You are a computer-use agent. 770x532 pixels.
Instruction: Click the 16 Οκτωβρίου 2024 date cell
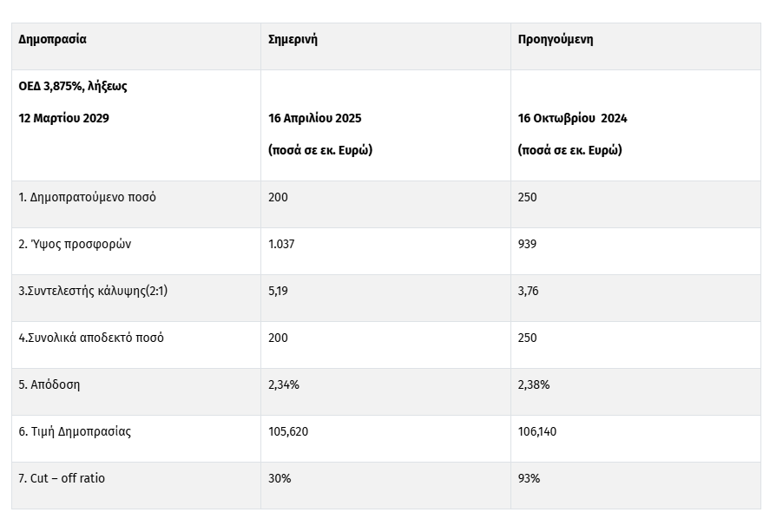click(x=572, y=118)
